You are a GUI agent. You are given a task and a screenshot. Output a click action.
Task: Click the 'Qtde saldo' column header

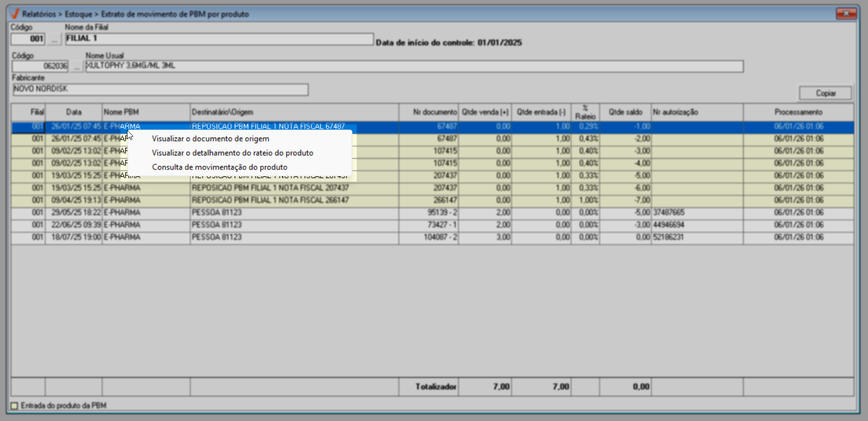(625, 112)
